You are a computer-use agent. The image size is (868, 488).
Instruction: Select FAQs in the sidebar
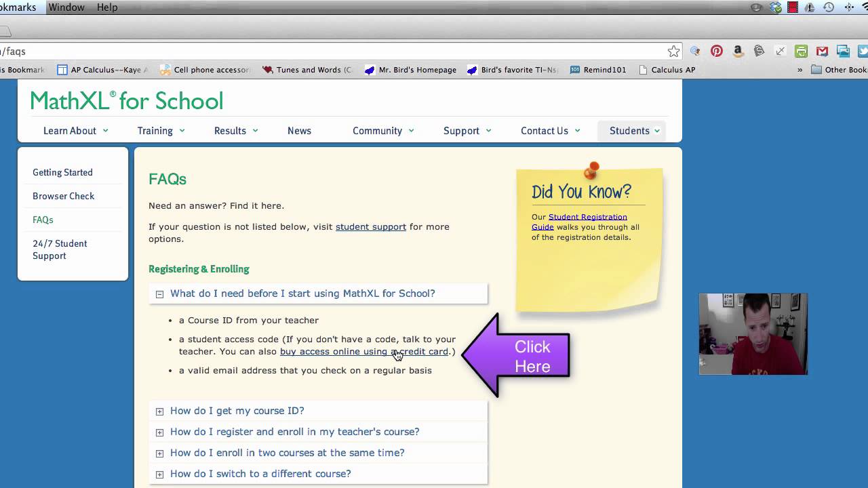(x=43, y=220)
